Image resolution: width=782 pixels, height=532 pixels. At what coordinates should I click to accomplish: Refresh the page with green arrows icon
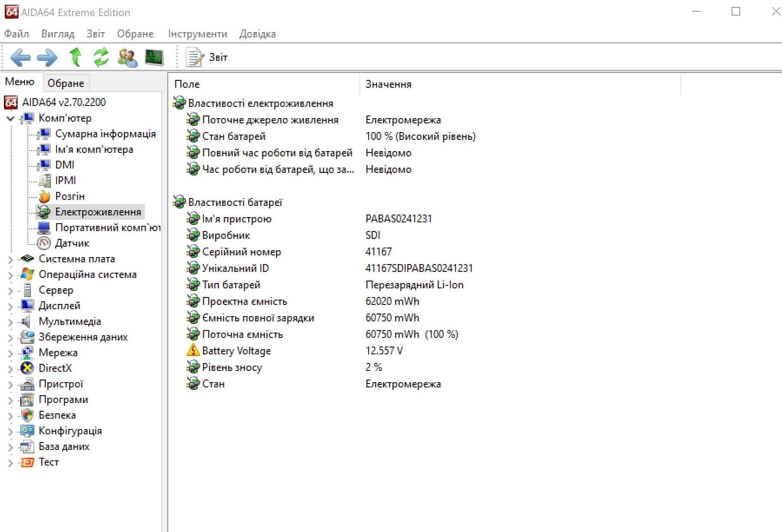coord(101,57)
